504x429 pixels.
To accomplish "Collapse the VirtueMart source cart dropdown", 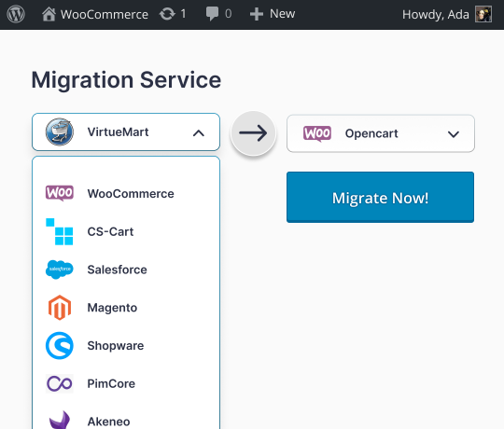I will pos(126,132).
